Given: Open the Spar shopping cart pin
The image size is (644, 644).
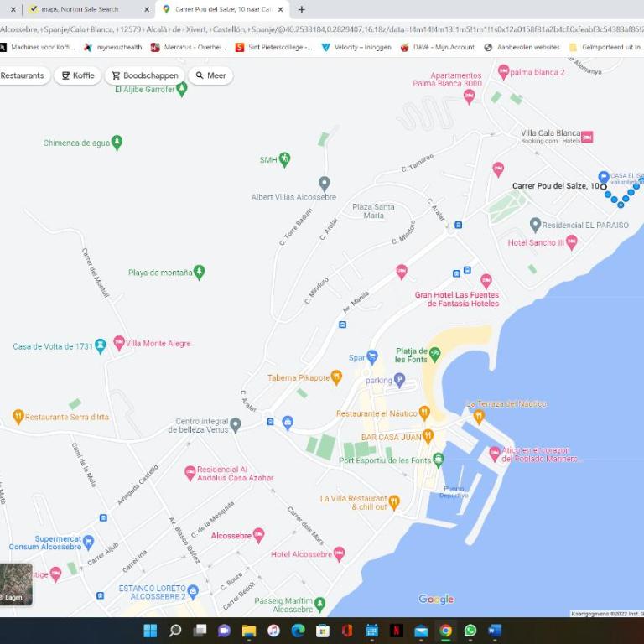Looking at the screenshot, I should (x=372, y=357).
